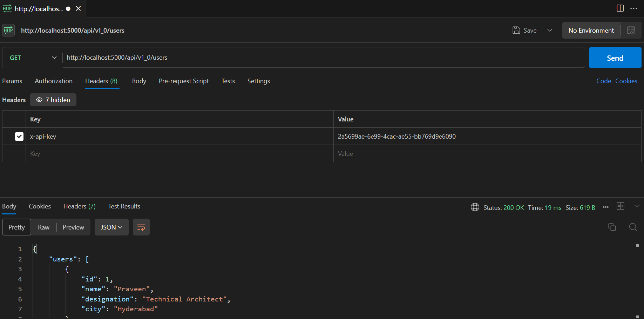This screenshot has width=644, height=319.
Task: Open the No Environment selector
Action: point(591,31)
